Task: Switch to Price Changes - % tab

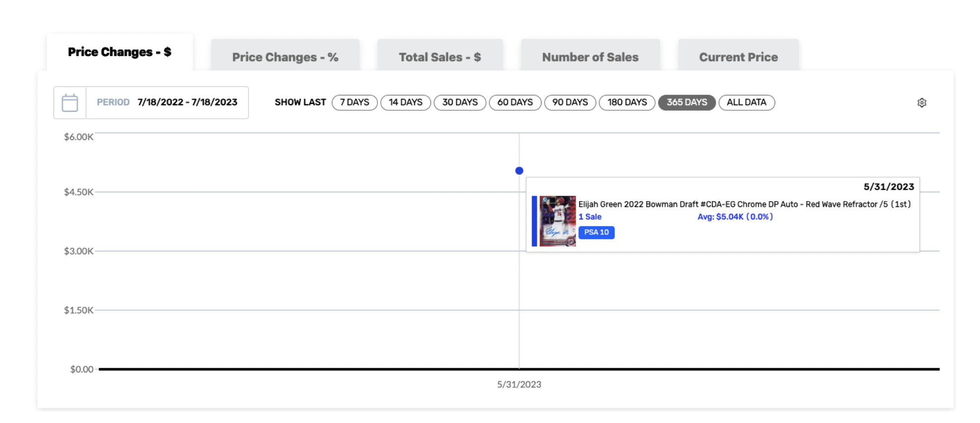Action: click(x=285, y=57)
